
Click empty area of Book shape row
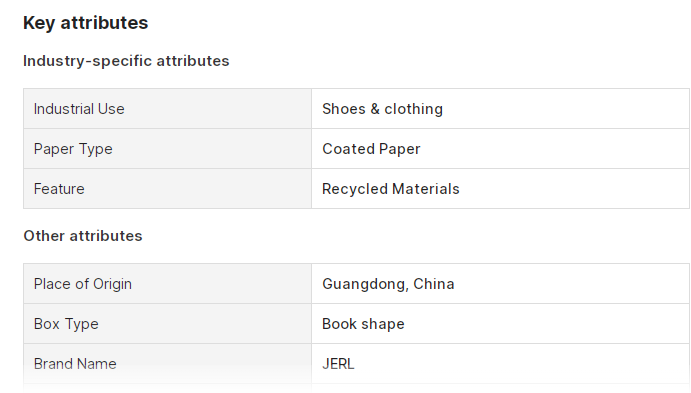(546, 324)
